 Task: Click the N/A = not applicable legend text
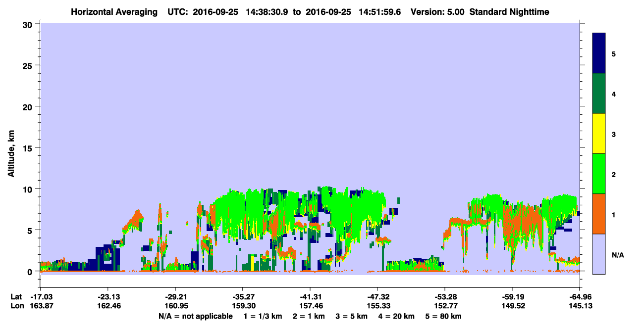click(195, 316)
